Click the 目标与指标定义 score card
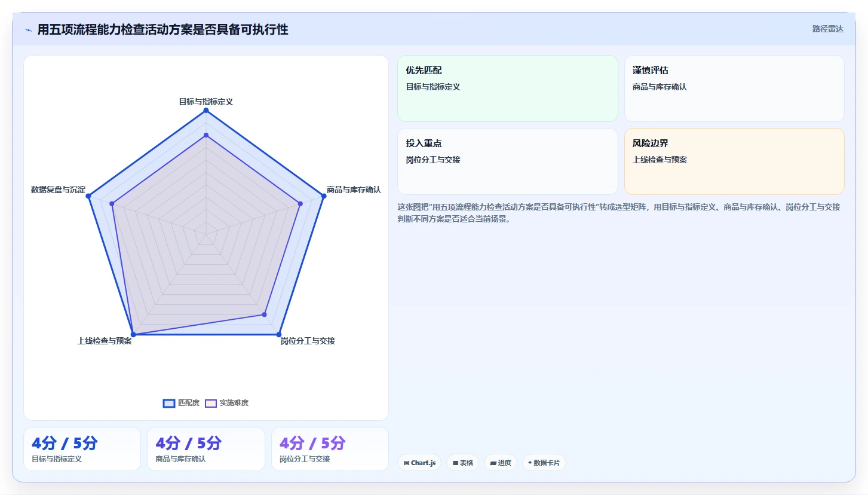Viewport: 868px width, 495px height. (x=82, y=449)
